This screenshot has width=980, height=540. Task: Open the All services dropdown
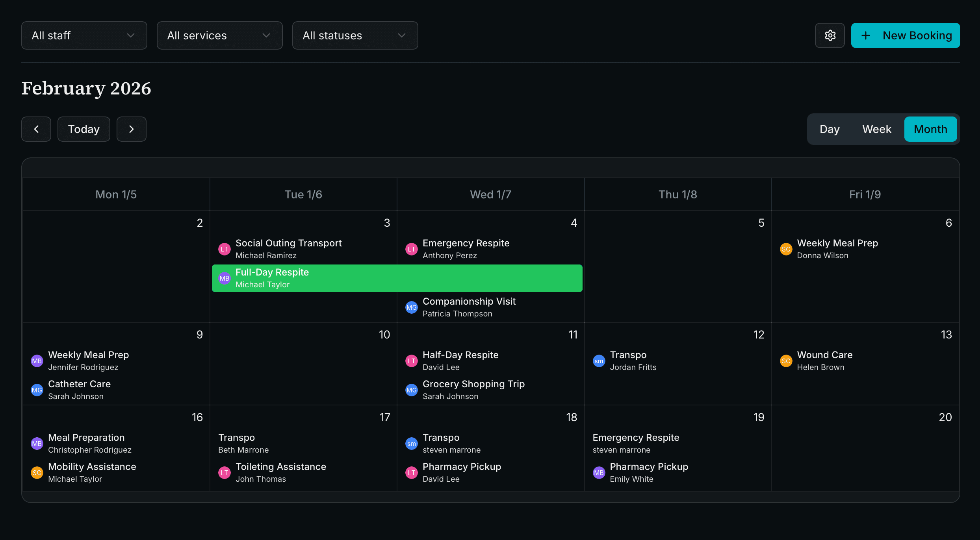tap(219, 35)
